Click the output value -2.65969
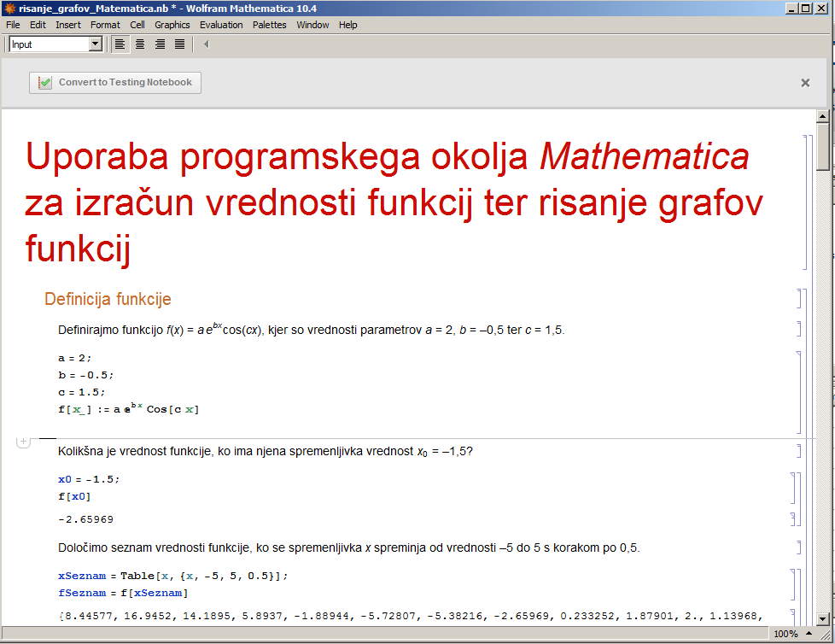Image resolution: width=835 pixels, height=644 pixels. pos(85,519)
